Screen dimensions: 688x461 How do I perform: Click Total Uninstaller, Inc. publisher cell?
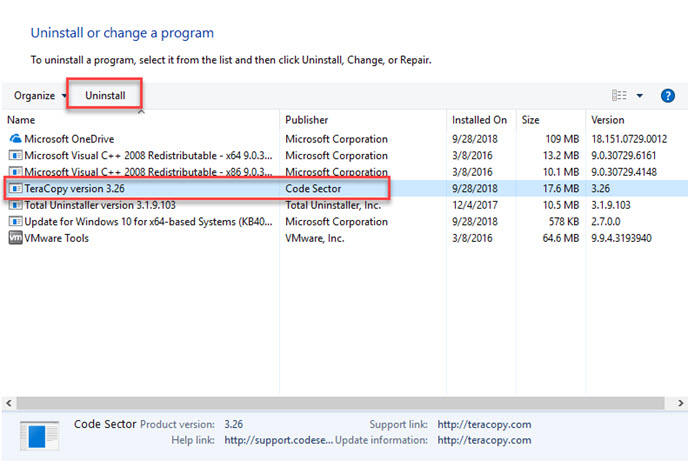[333, 205]
